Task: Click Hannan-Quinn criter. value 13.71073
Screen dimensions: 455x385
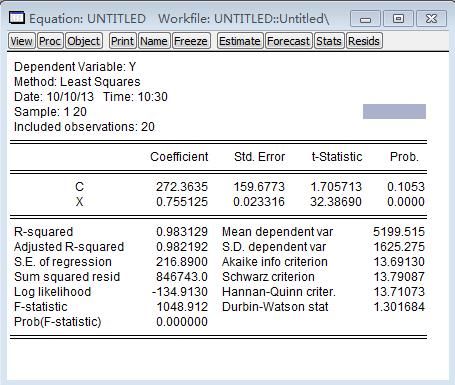Action: [x=399, y=292]
